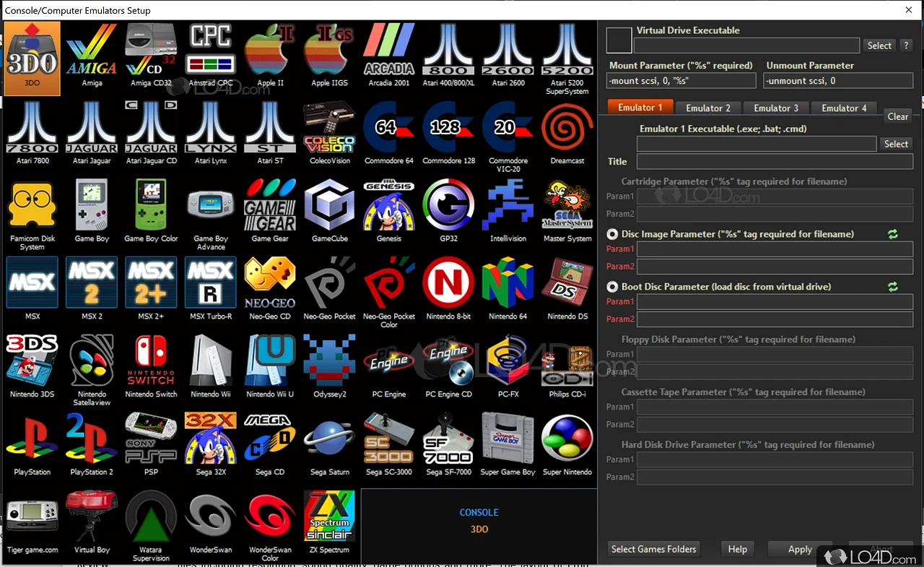Focus the Virtual Drive Executable field
This screenshot has width=924, height=567.
(746, 46)
